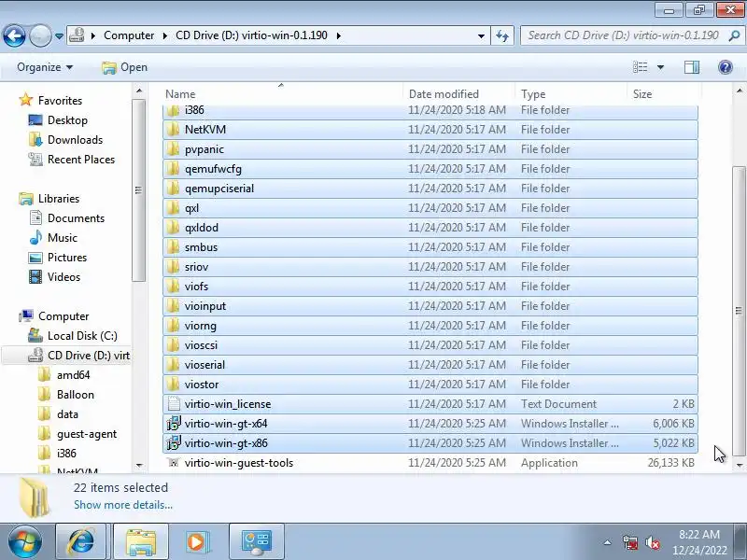The image size is (747, 560).
Task: Click virtio-win-gt-x86 installer icon
Action: pyautogui.click(x=174, y=442)
